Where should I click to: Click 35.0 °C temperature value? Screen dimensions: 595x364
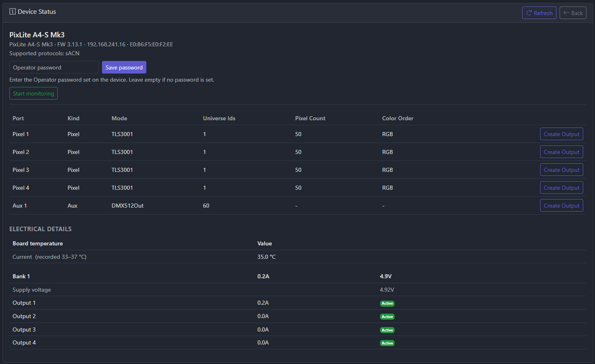267,257
